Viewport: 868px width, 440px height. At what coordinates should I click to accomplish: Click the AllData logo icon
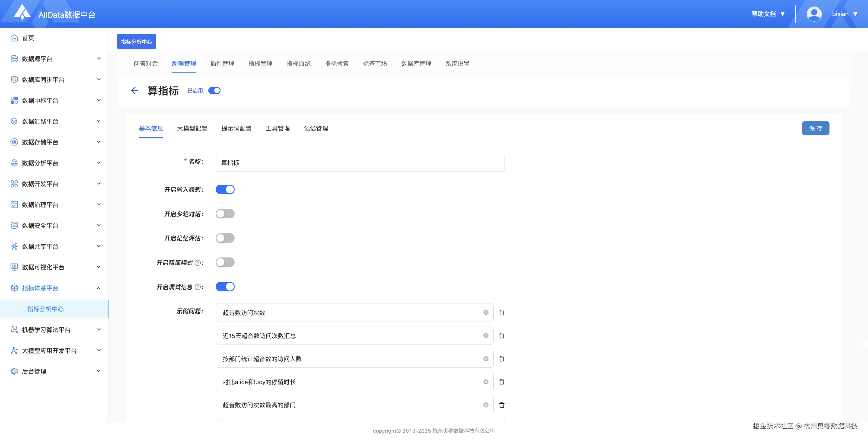tap(22, 12)
